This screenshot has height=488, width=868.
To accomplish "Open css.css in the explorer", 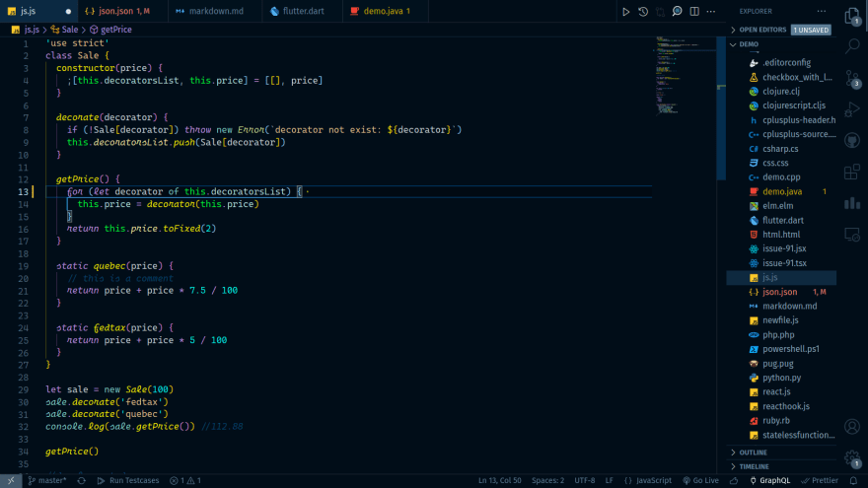I will (781, 164).
